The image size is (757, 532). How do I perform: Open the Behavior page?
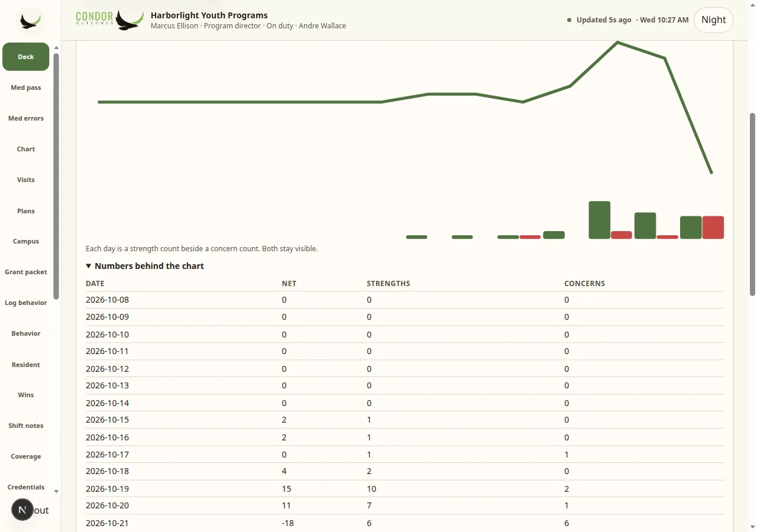pos(26,333)
